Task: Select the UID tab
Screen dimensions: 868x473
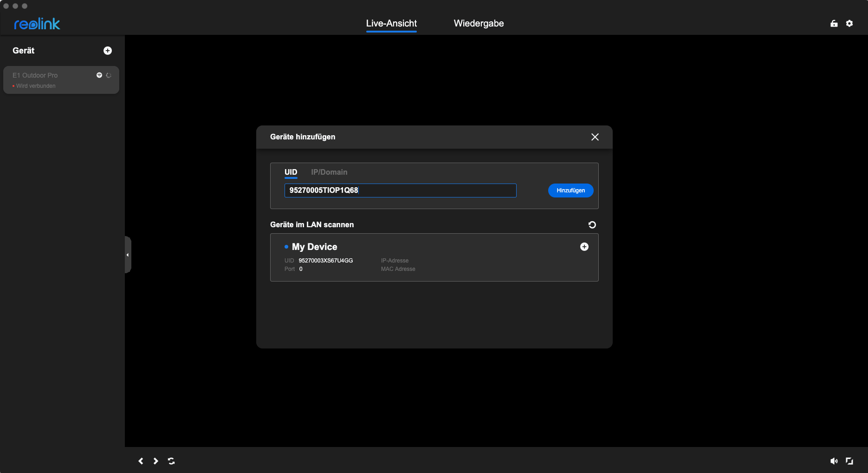Action: click(x=291, y=172)
